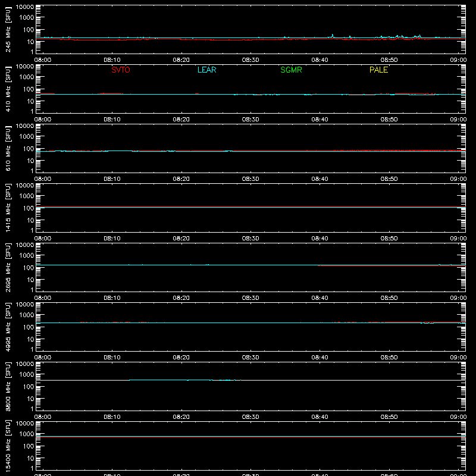This screenshot has width=476, height=476.
Task: Select the 1415 MHz [SFU] axis title
Action: coord(8,208)
